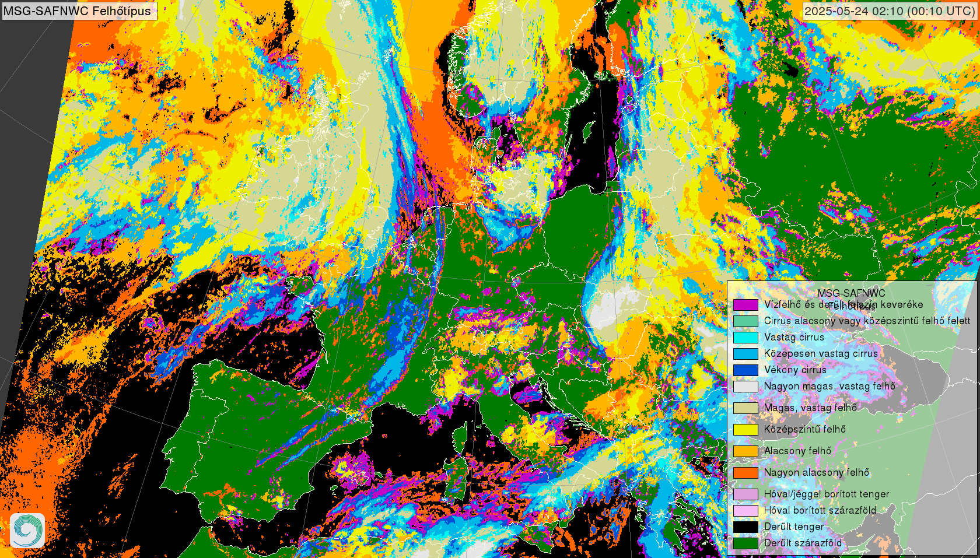Click the legend text 'Magas, vastag felhő'
Screen dimensions: 980x558
click(x=810, y=408)
